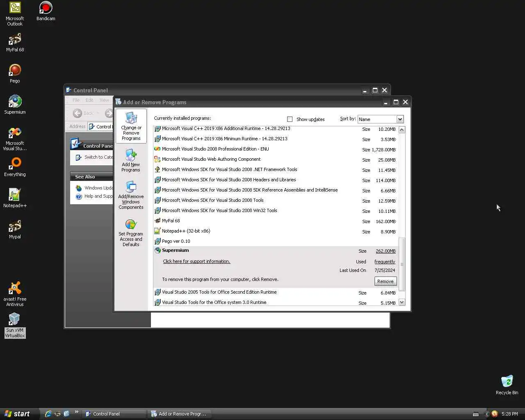Click program list scroll down arrow
The image size is (525, 420).
(x=402, y=302)
